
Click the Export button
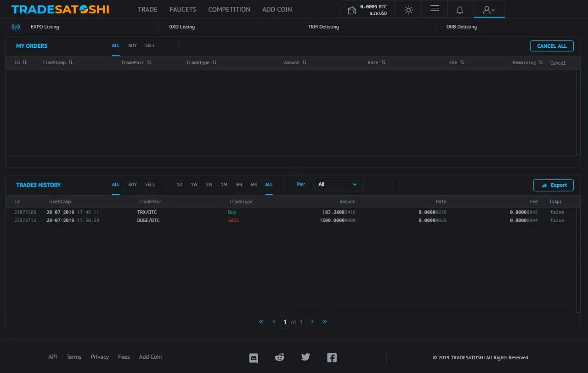click(x=554, y=185)
